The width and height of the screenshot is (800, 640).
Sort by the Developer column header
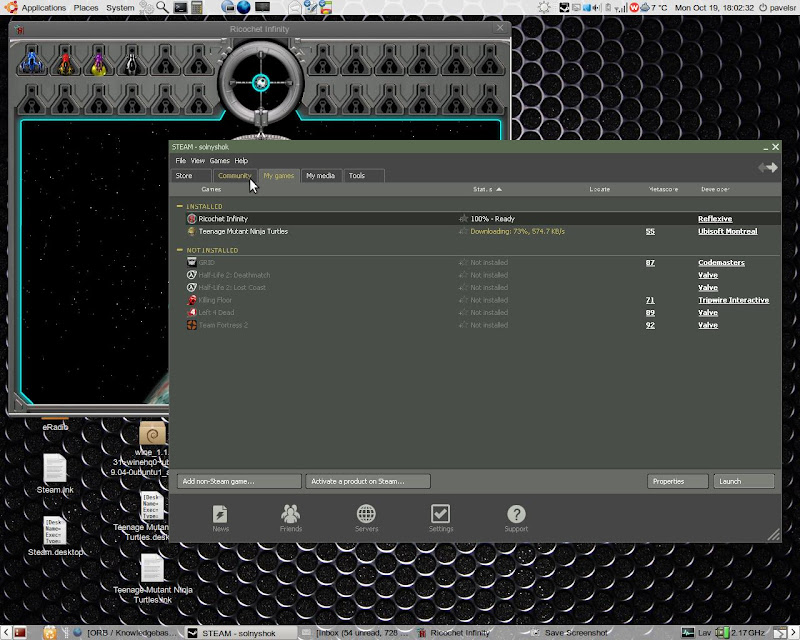point(715,189)
